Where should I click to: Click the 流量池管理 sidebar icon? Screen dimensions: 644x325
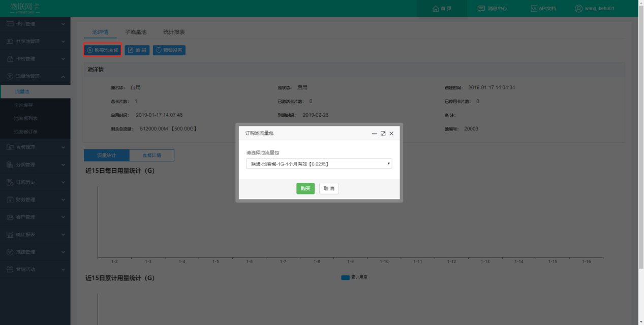click(10, 76)
